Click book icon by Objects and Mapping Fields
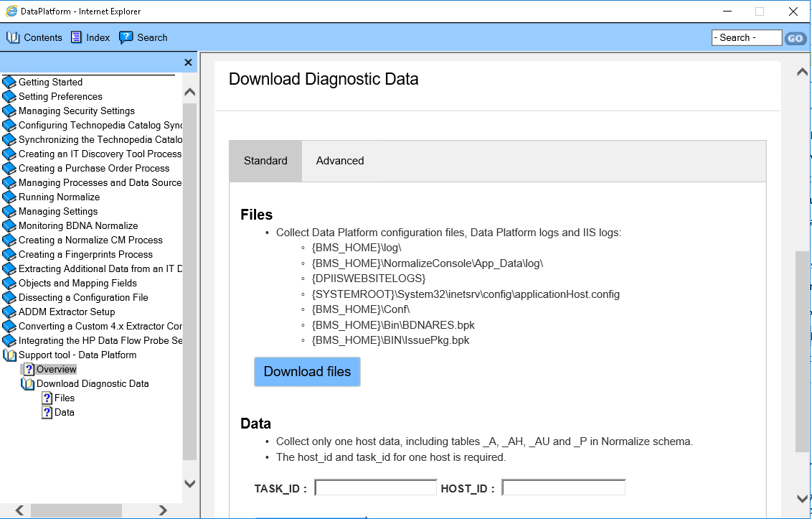The image size is (812, 519). point(9,283)
